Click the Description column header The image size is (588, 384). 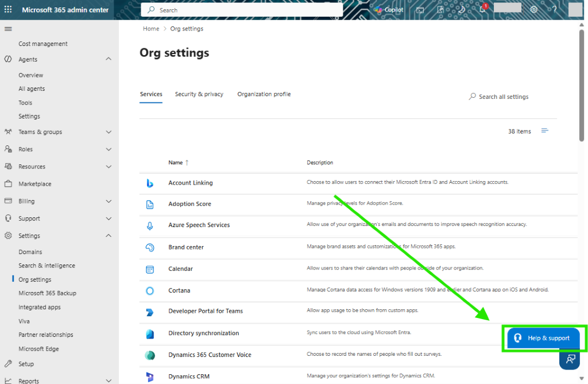[x=320, y=163]
